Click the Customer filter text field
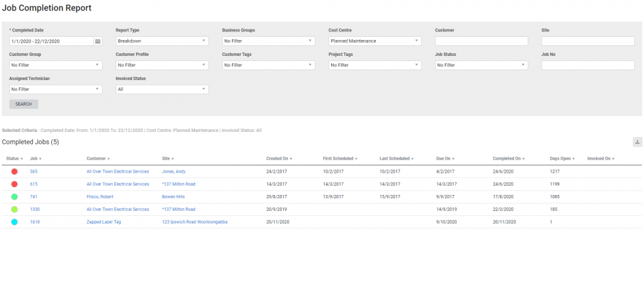The image size is (644, 302). pos(481,41)
